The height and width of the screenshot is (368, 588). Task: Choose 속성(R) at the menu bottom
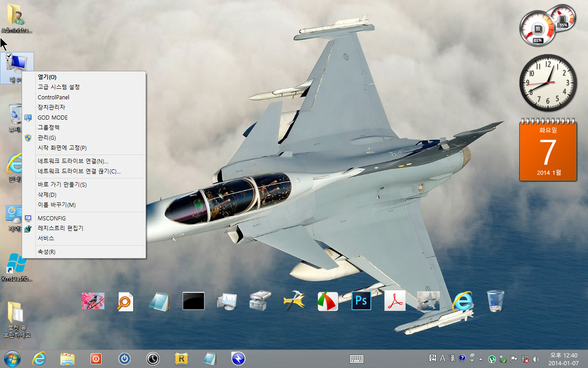point(84,252)
